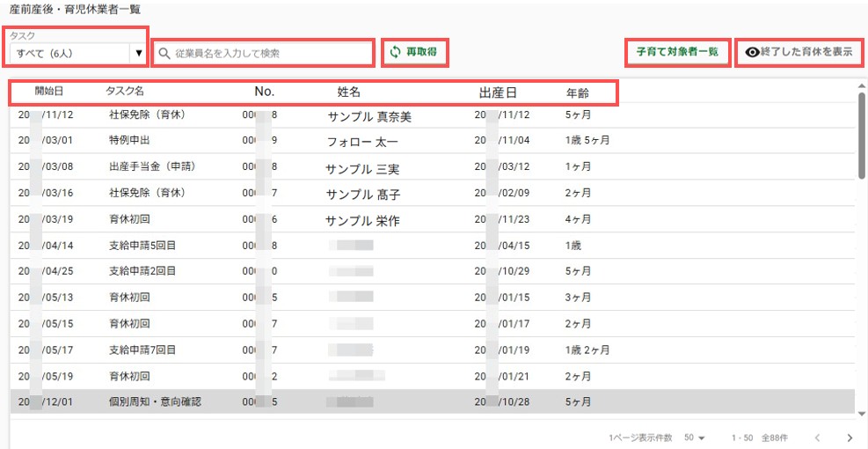The width and height of the screenshot is (868, 449).
Task: Sort by タスク名 column header
Action: pyautogui.click(x=125, y=92)
